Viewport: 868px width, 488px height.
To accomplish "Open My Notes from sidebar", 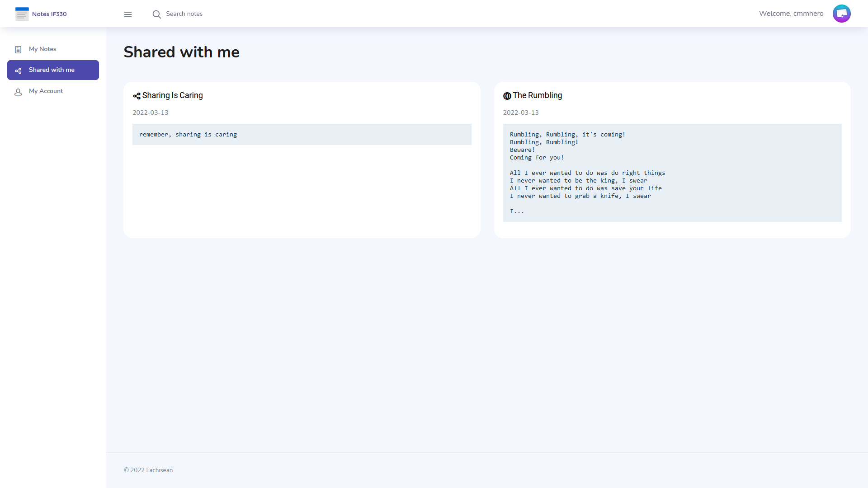I will tap(42, 49).
